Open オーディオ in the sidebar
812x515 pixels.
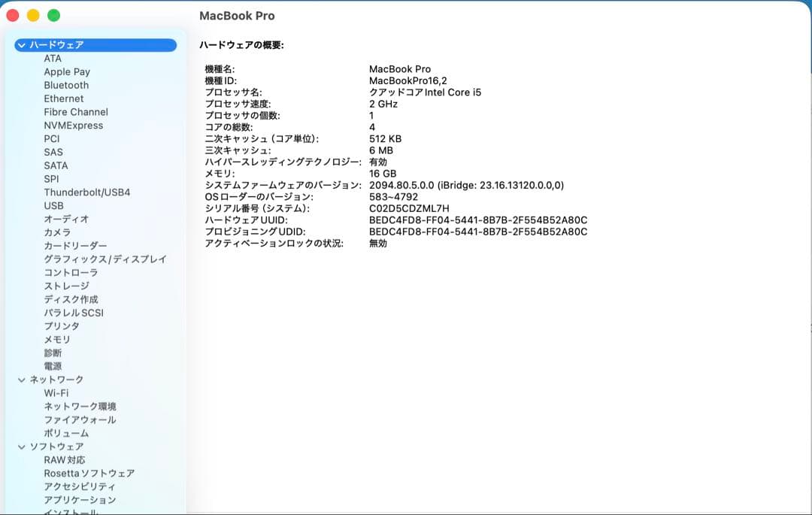pos(66,220)
